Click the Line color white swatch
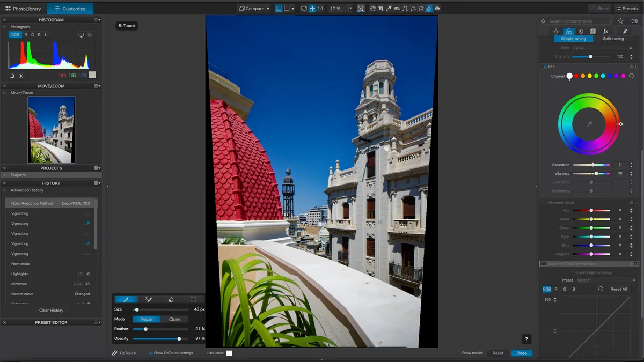 [229, 353]
